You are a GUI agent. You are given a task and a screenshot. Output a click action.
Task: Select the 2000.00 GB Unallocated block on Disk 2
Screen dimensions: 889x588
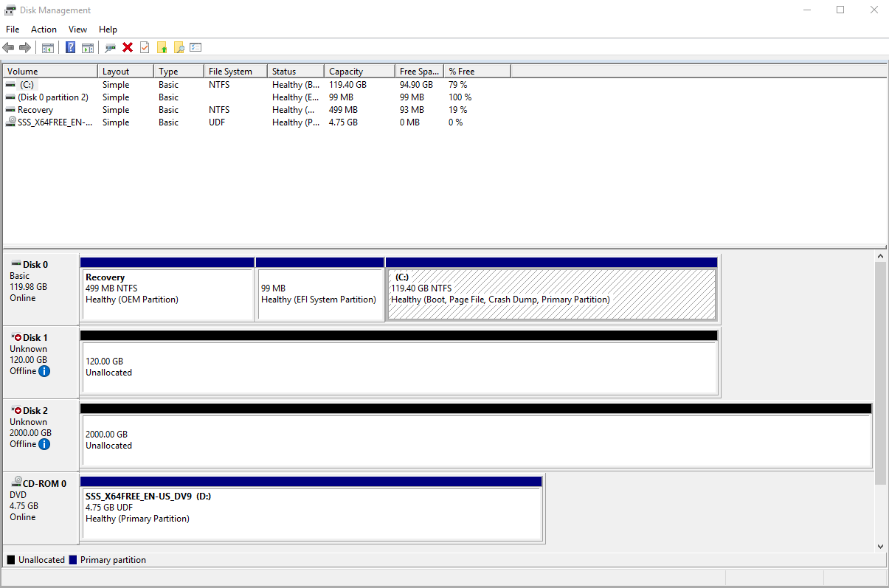point(476,435)
